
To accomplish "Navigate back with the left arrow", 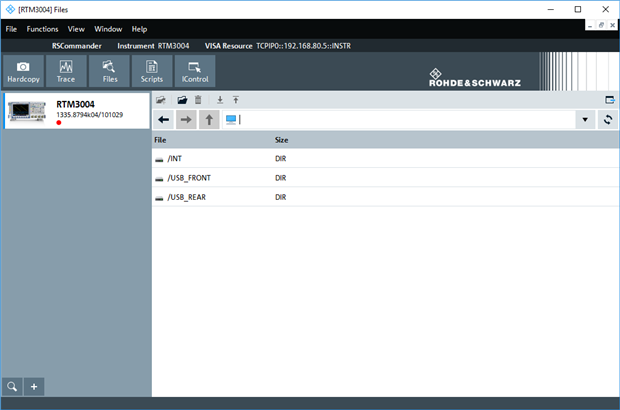I will click(x=164, y=120).
